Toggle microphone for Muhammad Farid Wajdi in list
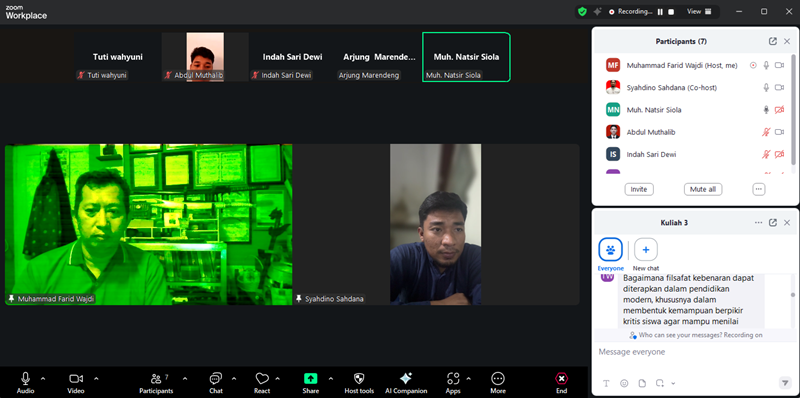This screenshot has height=398, width=800. (x=766, y=65)
